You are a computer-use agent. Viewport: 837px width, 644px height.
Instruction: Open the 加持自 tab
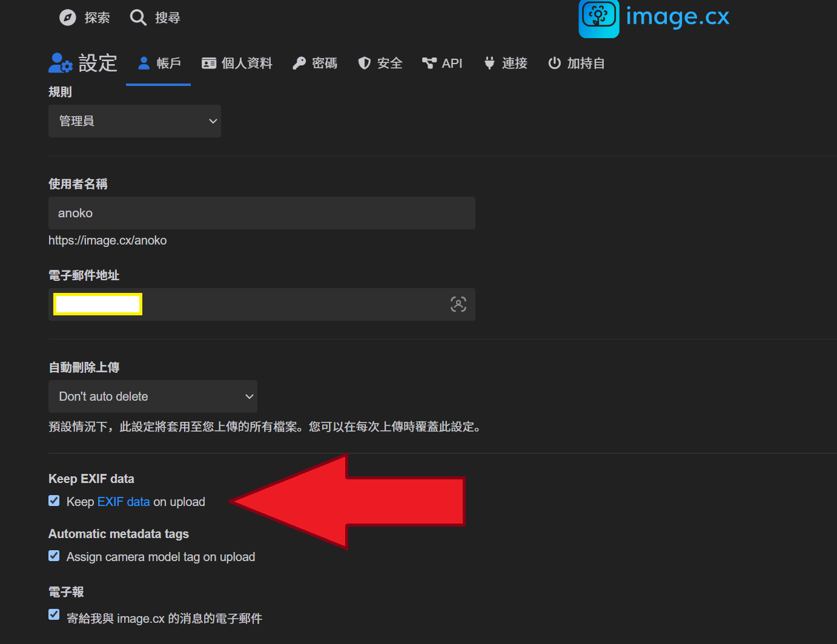(576, 63)
